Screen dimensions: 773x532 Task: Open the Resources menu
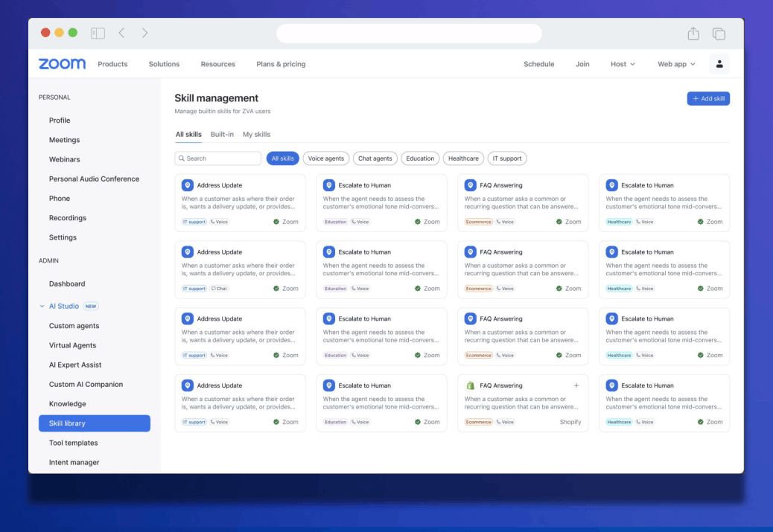tap(218, 64)
